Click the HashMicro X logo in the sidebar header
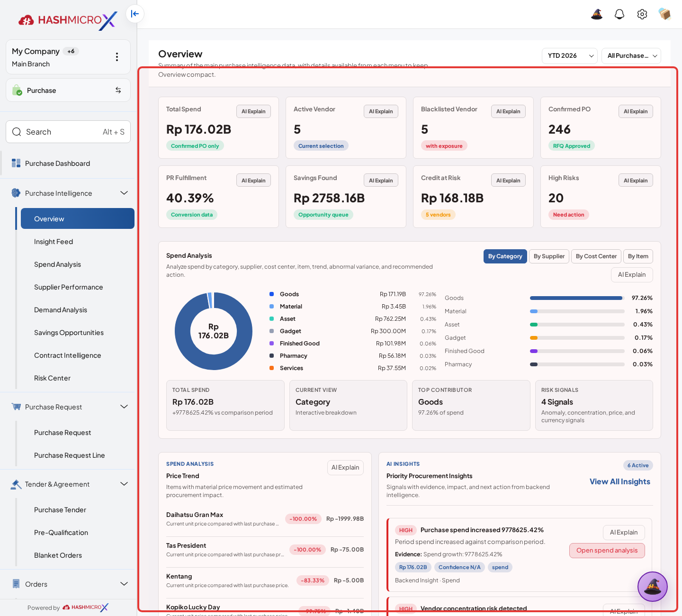This screenshot has height=616, width=682. click(x=68, y=20)
